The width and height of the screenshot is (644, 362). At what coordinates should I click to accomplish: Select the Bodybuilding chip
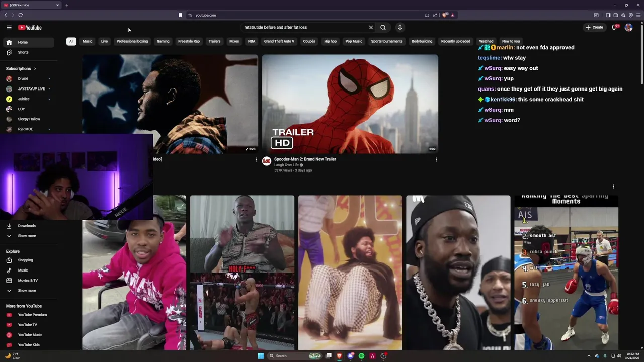pyautogui.click(x=422, y=41)
